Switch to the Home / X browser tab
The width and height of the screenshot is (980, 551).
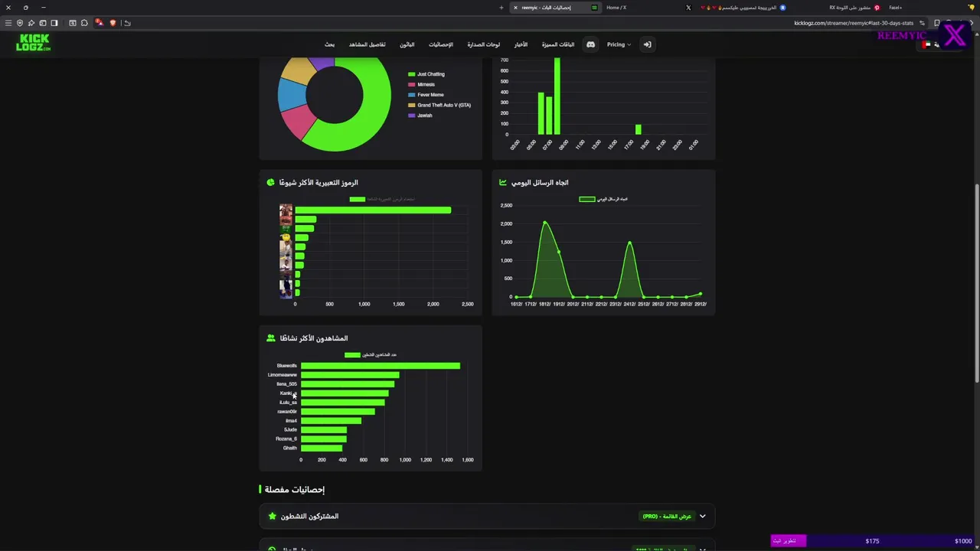point(647,8)
